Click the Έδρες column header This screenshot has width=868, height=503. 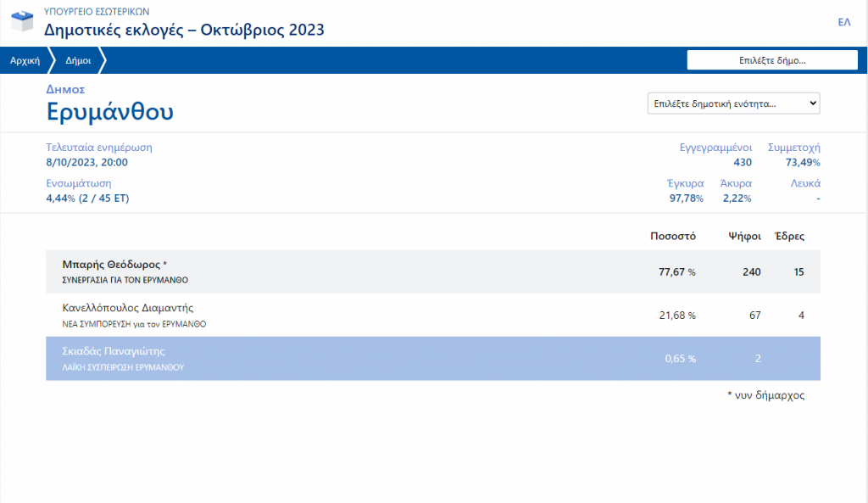pyautogui.click(x=789, y=236)
